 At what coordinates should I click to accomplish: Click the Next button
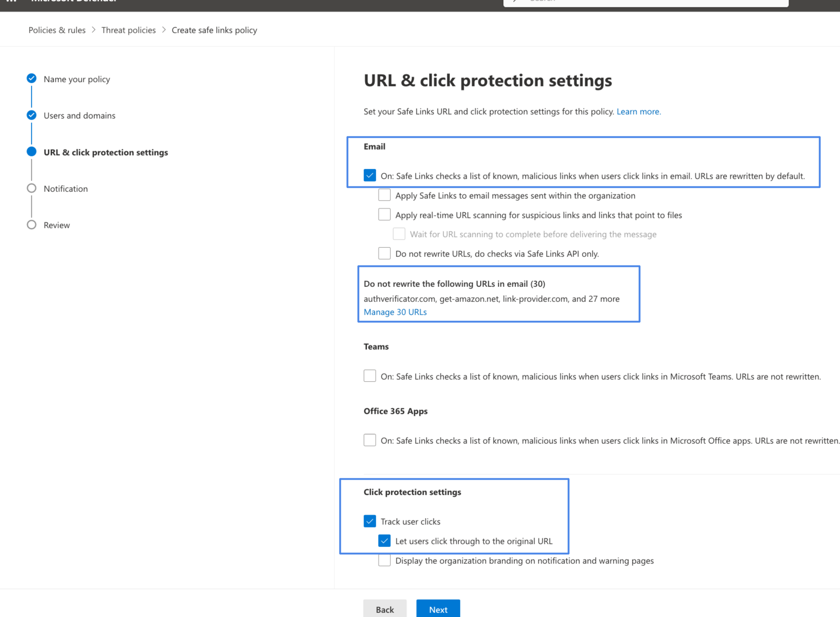(437, 609)
